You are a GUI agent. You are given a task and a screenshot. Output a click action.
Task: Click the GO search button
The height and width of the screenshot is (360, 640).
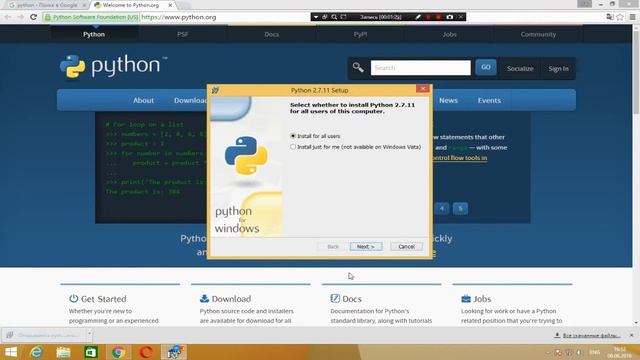tap(486, 67)
